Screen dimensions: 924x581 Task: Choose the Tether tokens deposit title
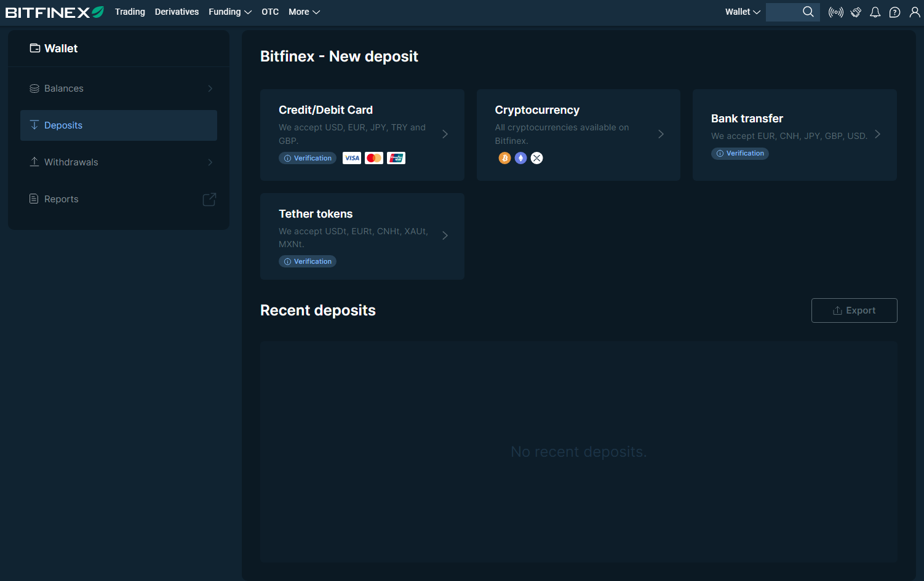pos(316,214)
